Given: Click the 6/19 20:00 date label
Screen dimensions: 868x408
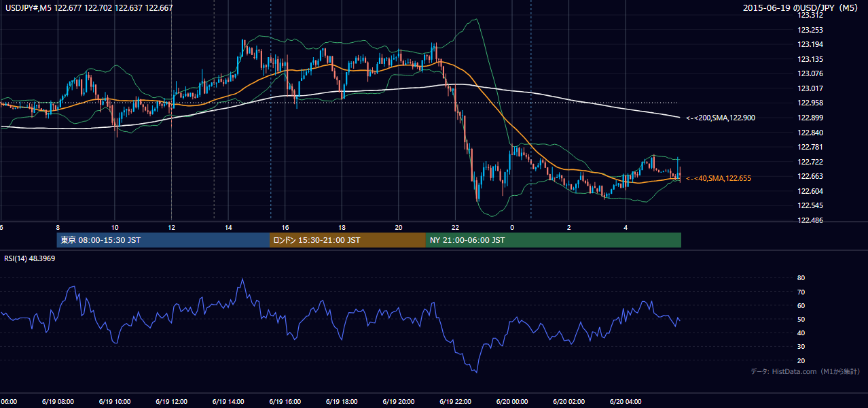Looking at the screenshot, I should (398, 401).
